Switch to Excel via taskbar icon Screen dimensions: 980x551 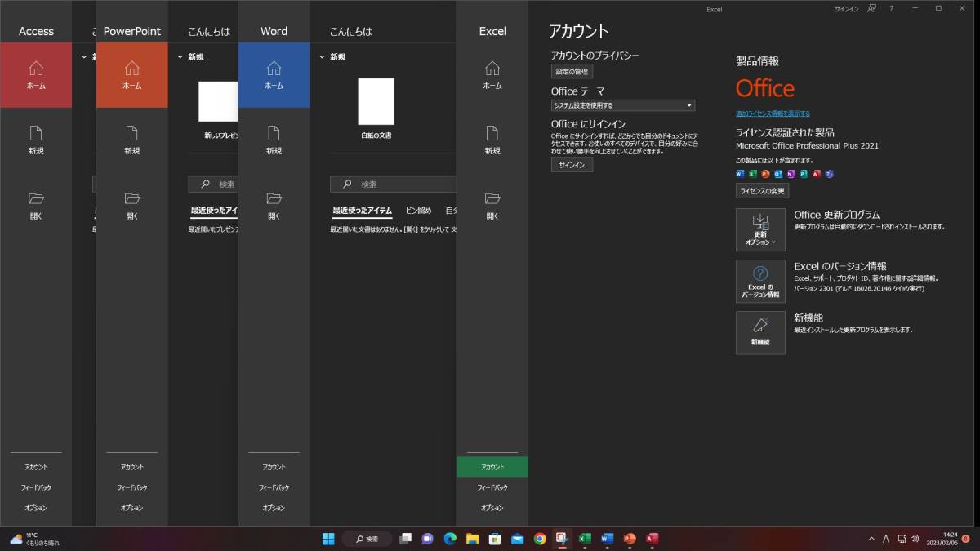585,539
